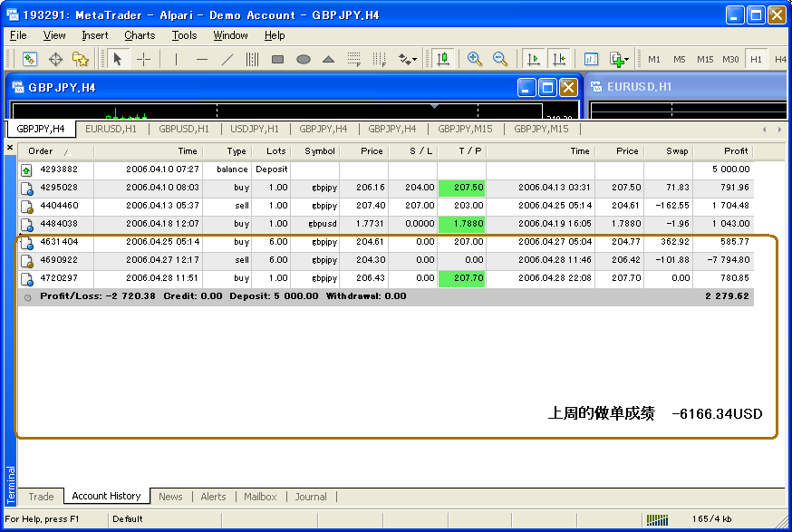
Task: Open the News terminal tab
Action: pyautogui.click(x=170, y=497)
